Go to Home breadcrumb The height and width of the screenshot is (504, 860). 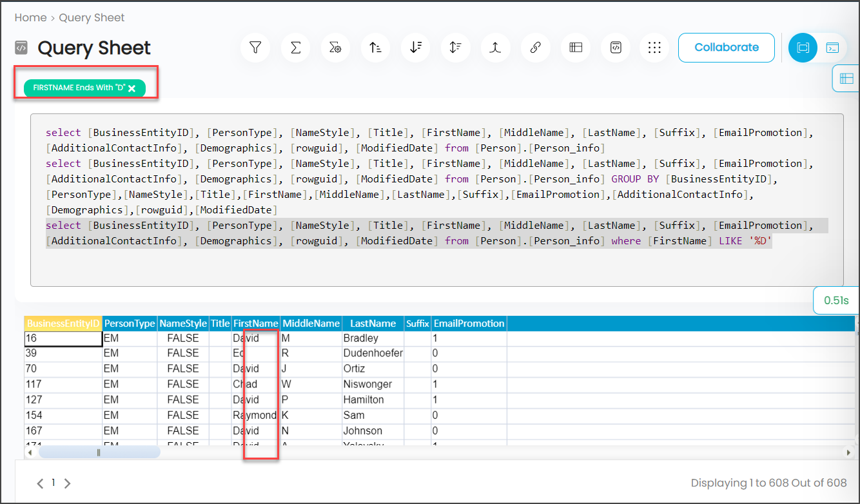pyautogui.click(x=30, y=17)
